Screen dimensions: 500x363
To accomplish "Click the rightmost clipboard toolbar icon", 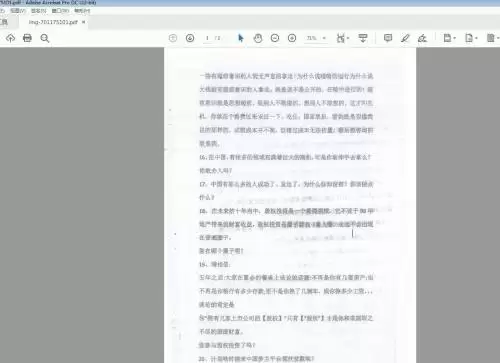I will click(491, 38).
